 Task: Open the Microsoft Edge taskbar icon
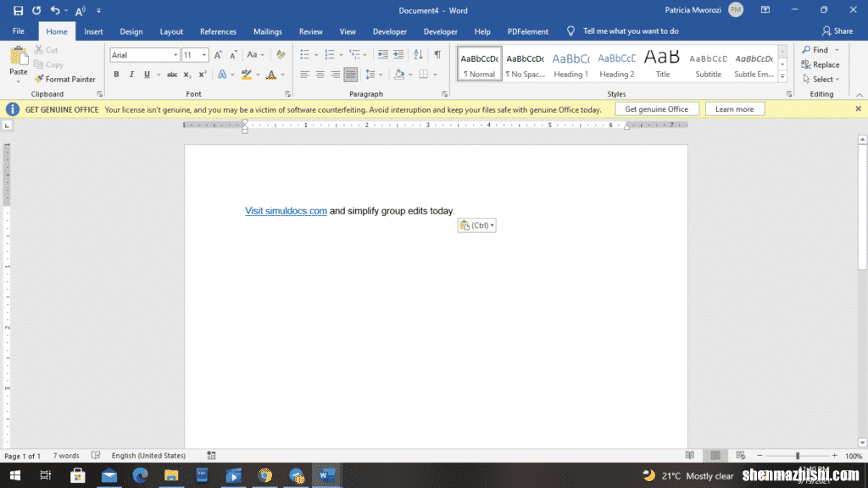(x=140, y=475)
